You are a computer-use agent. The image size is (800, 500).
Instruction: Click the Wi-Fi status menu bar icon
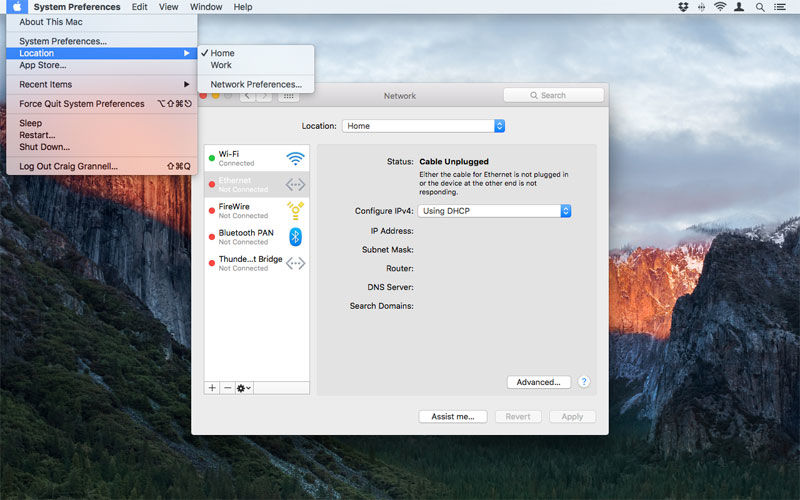720,7
